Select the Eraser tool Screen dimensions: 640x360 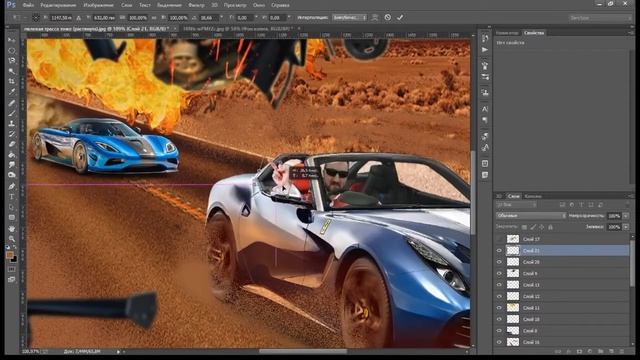11,144
